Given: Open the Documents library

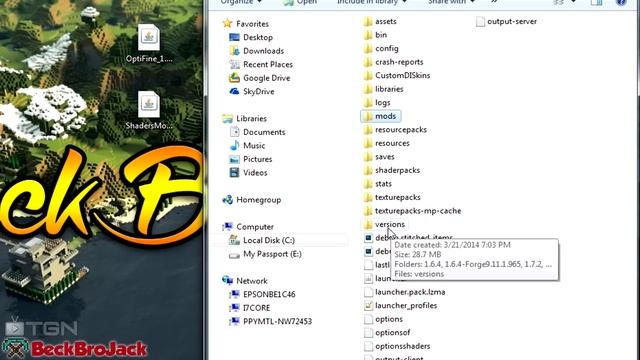Looking at the screenshot, I should point(257,132).
